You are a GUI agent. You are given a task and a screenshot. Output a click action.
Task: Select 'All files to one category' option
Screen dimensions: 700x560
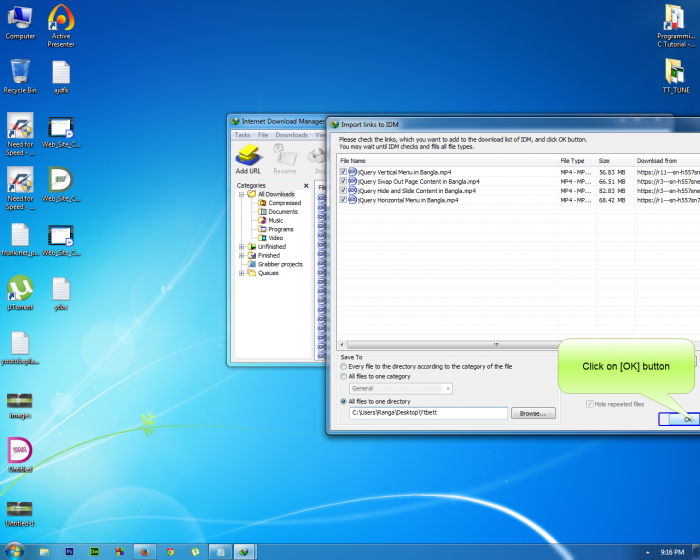coord(344,376)
